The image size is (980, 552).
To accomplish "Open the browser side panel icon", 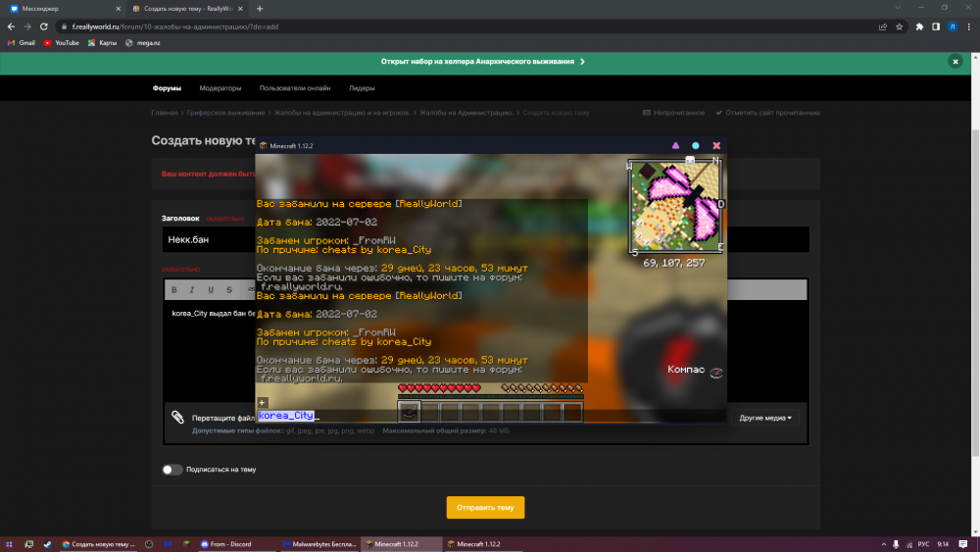I will click(936, 26).
